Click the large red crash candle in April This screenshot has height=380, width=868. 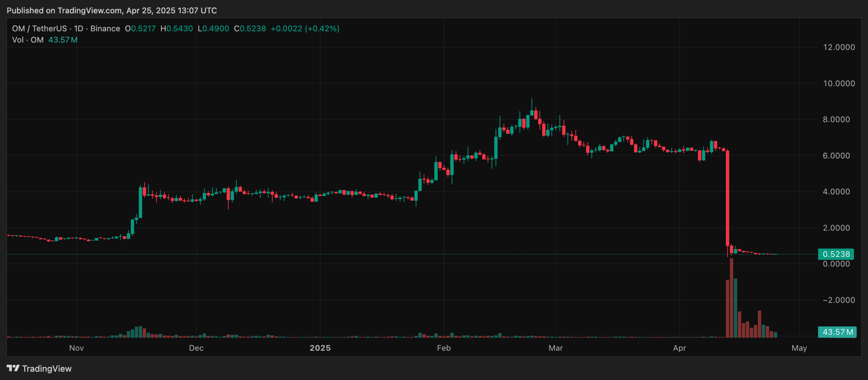[727, 198]
